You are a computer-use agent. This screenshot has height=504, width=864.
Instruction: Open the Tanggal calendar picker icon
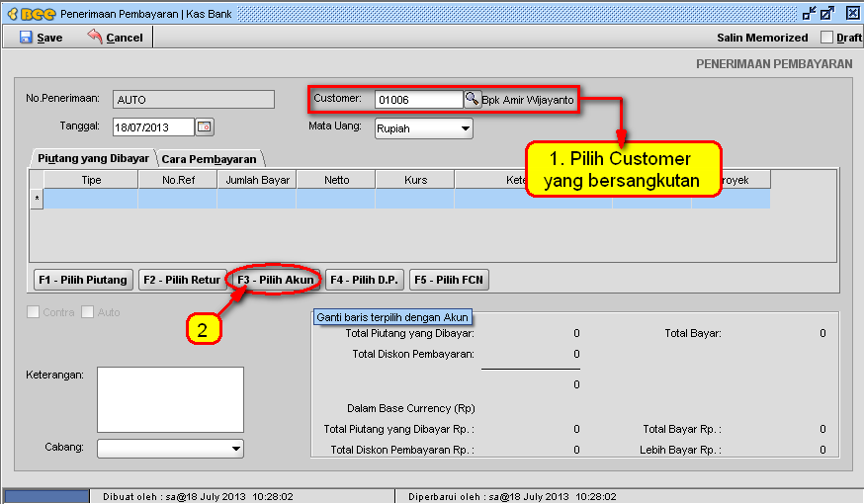[x=205, y=126]
